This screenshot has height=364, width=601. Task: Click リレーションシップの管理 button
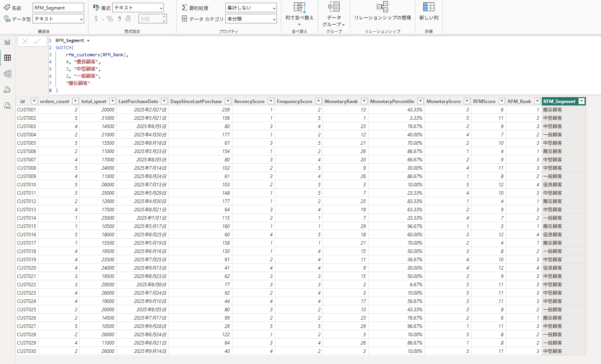(382, 11)
